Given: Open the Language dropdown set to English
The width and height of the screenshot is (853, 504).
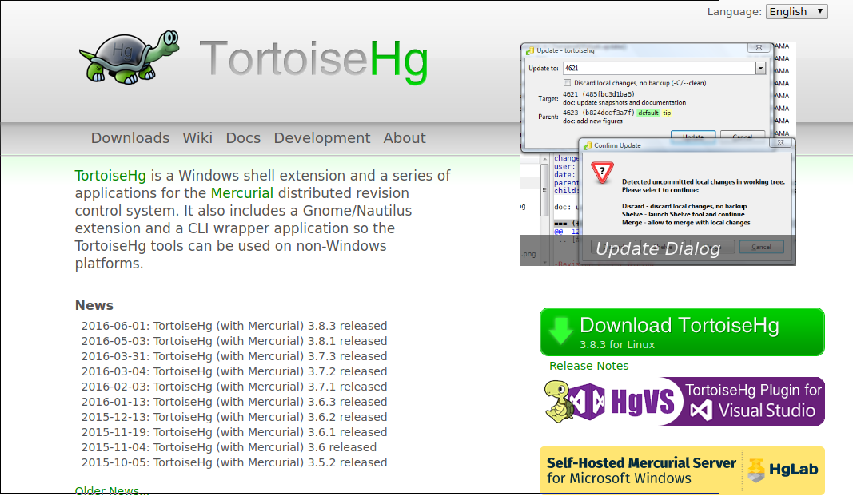Looking at the screenshot, I should (796, 11).
